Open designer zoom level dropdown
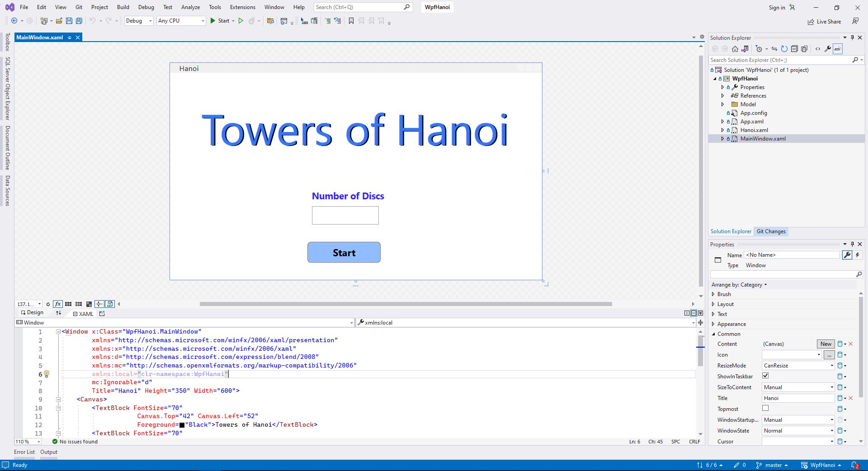 coord(29,304)
